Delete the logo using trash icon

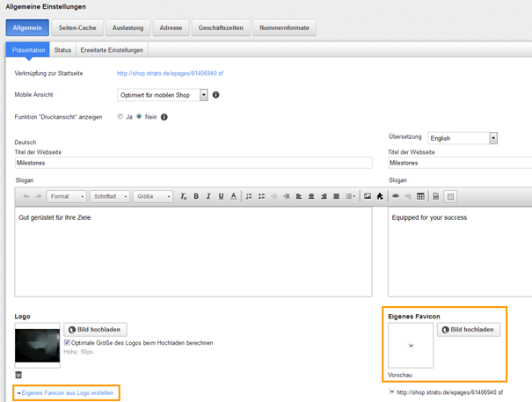tap(18, 375)
